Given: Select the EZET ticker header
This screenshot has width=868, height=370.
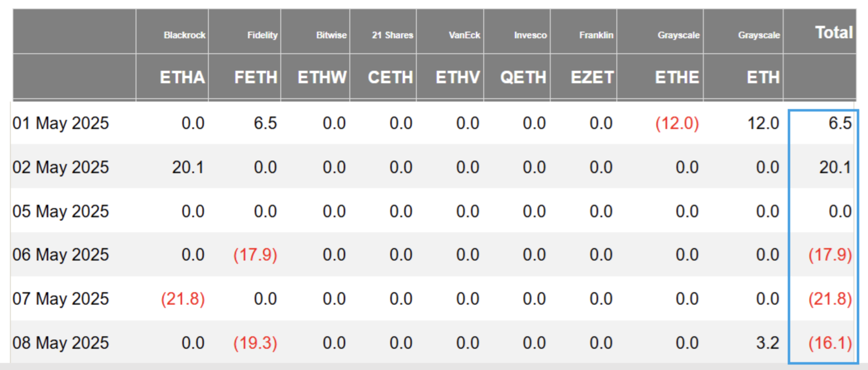Looking at the screenshot, I should (x=592, y=77).
